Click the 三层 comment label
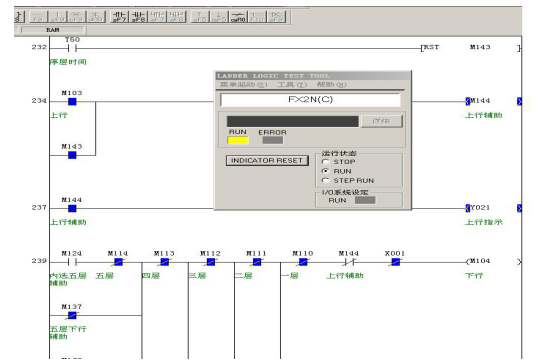Screen dimensions: 542x363 tap(197, 276)
